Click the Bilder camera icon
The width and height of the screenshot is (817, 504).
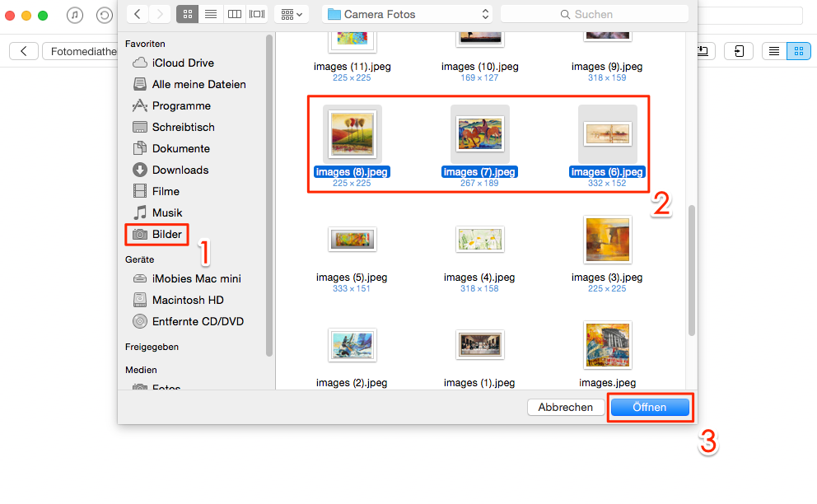[140, 235]
